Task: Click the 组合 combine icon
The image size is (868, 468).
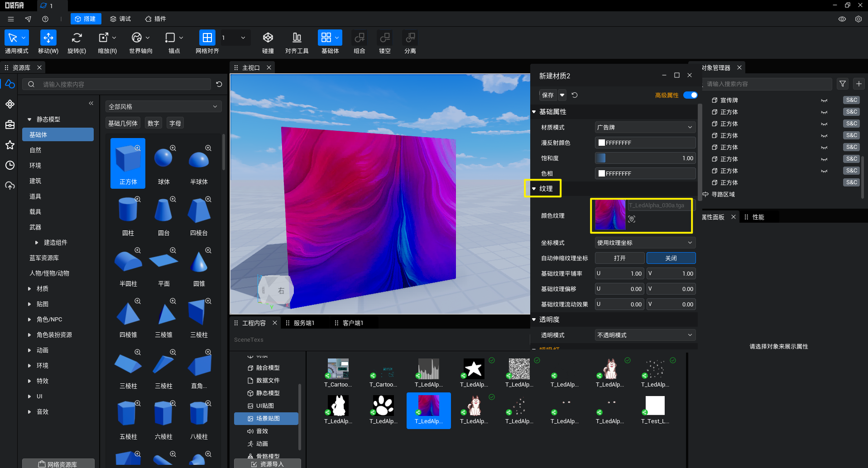Action: click(x=360, y=38)
